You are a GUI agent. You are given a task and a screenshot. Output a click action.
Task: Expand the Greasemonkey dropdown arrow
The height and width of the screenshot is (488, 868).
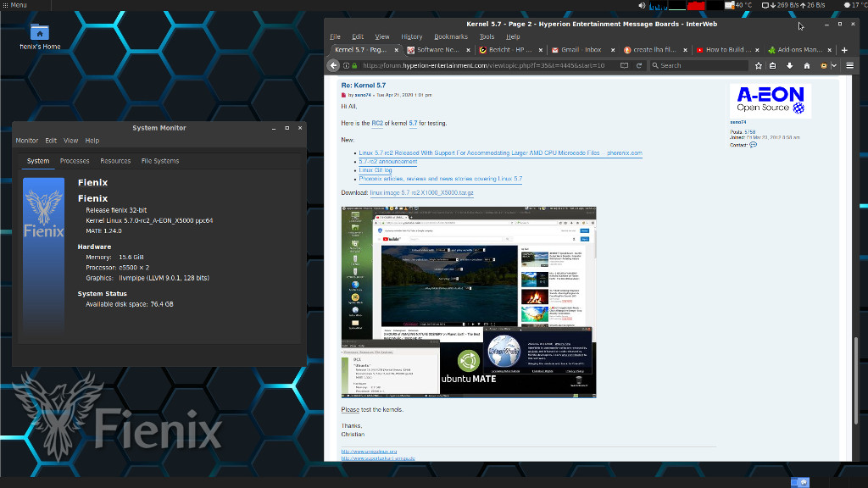tap(834, 65)
